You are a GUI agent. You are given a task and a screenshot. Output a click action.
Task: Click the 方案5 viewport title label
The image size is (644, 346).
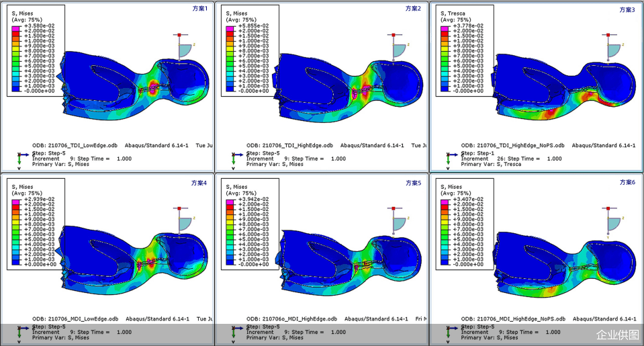click(x=413, y=183)
